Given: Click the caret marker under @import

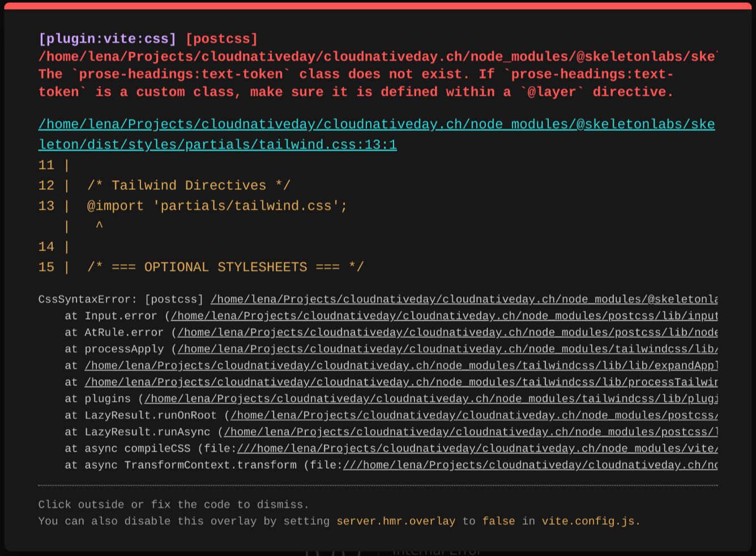Looking at the screenshot, I should [98, 226].
